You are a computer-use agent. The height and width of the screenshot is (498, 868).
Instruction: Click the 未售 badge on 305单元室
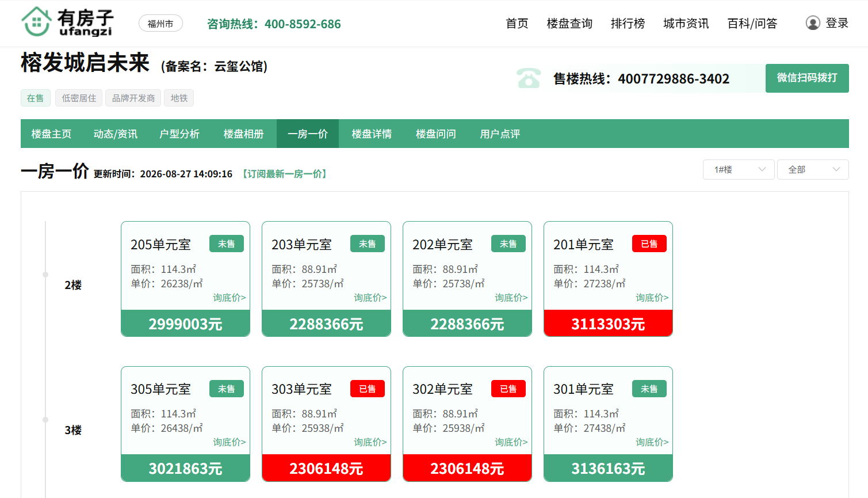click(x=227, y=389)
